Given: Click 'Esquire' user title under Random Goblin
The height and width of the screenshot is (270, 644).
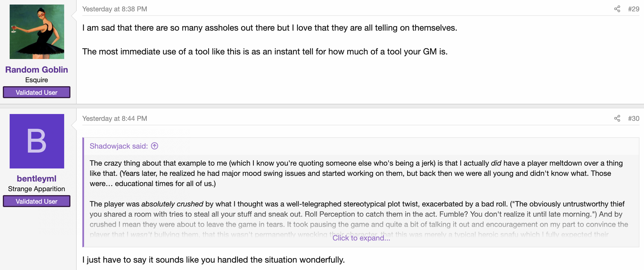Looking at the screenshot, I should click(x=37, y=80).
